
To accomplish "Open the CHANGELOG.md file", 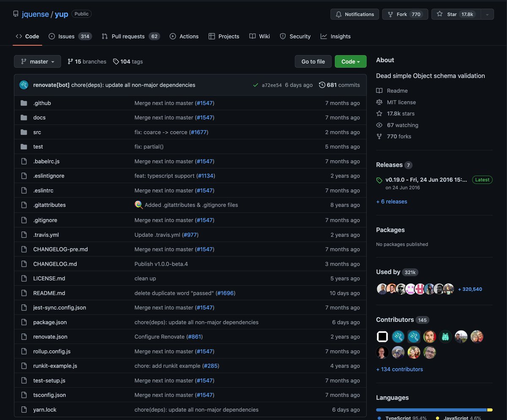I will coord(55,264).
